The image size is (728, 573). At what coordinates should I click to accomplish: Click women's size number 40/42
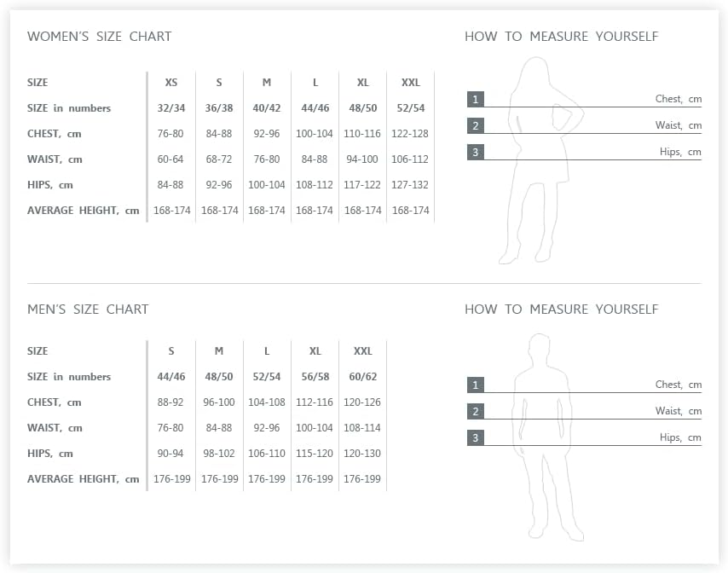[x=267, y=108]
